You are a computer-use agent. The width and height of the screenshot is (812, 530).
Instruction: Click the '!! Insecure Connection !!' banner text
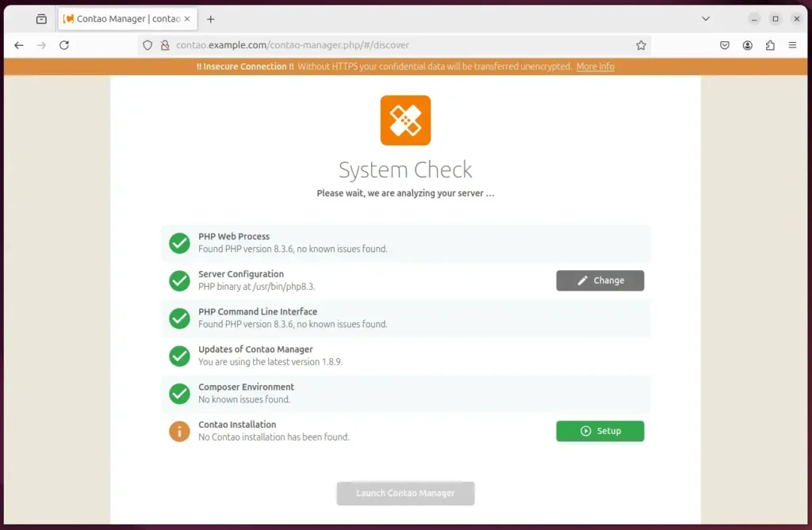coord(245,67)
